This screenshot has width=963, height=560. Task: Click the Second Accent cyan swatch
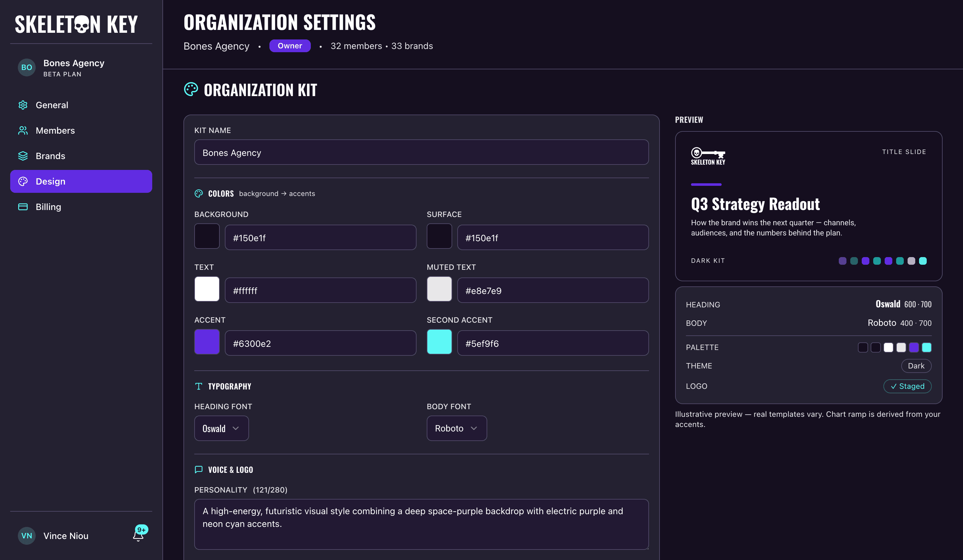tap(439, 342)
